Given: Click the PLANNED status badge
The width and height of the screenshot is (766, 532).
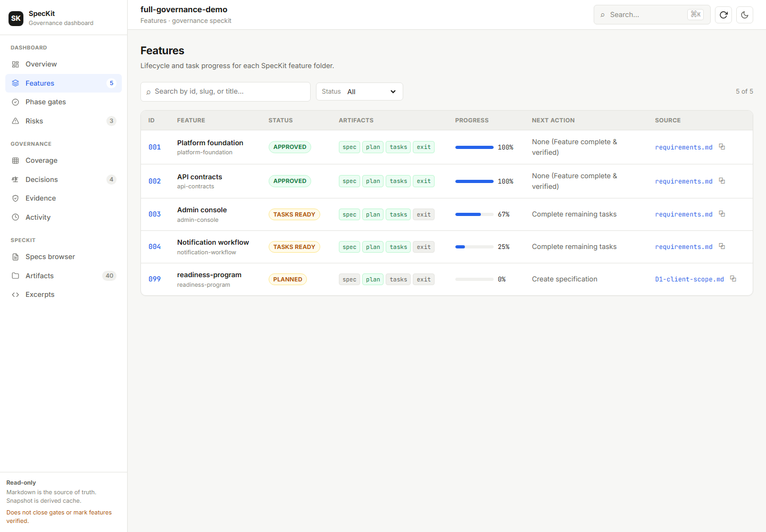Looking at the screenshot, I should 288,279.
